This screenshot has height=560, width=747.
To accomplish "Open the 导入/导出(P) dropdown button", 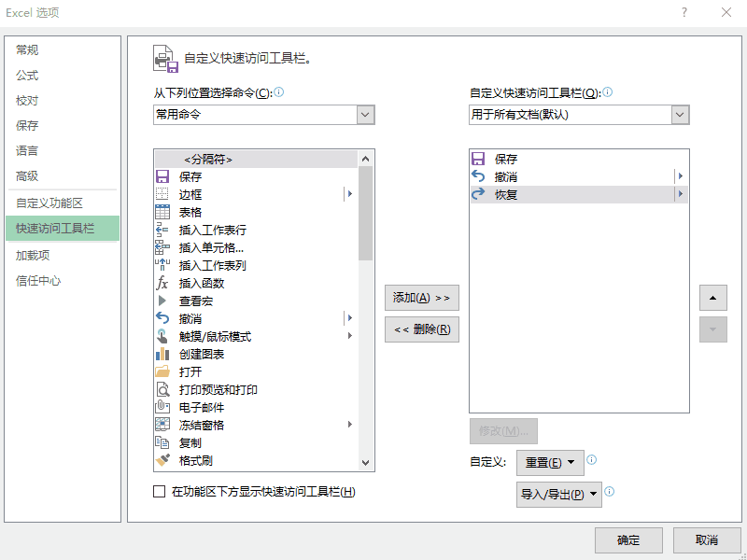I will tap(559, 495).
